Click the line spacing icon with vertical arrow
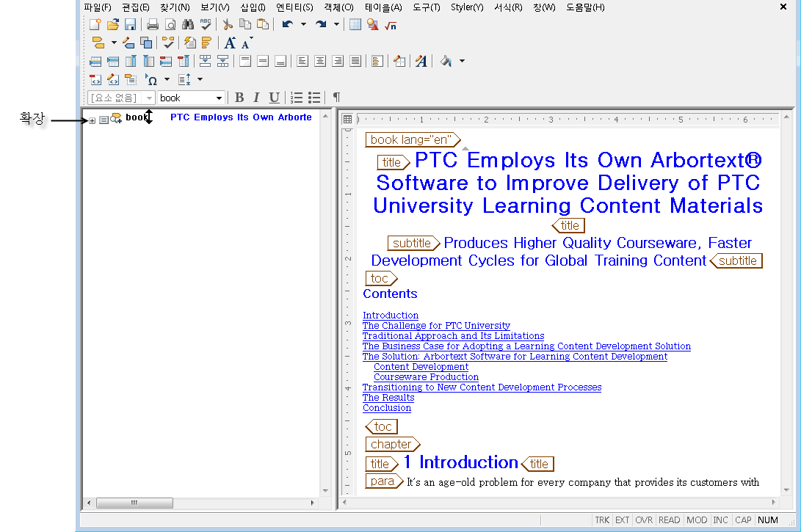 184,80
